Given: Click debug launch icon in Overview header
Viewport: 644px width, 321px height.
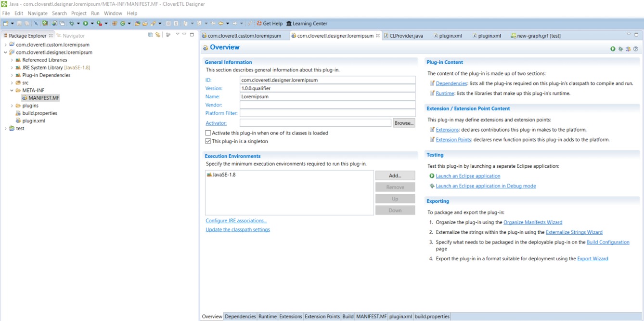Looking at the screenshot, I should coord(620,49).
